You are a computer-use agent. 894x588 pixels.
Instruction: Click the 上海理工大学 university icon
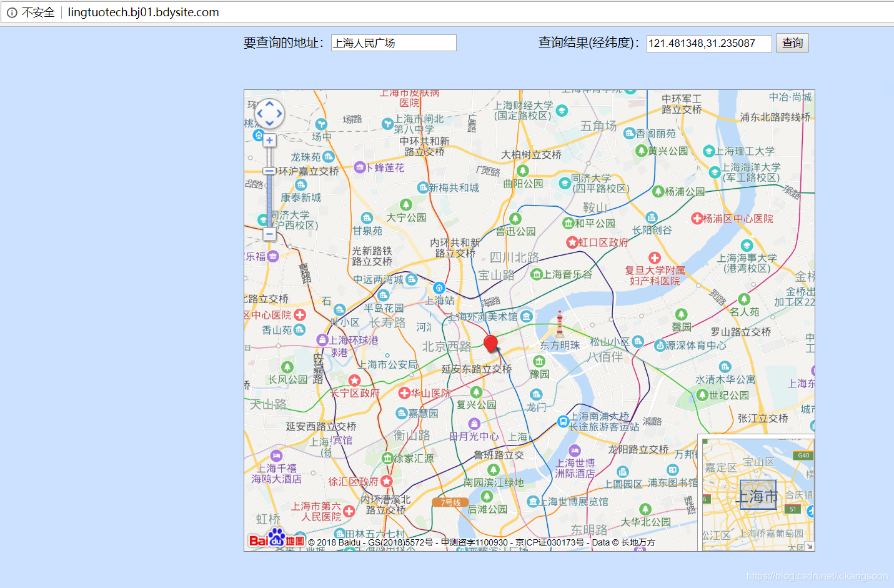point(708,151)
